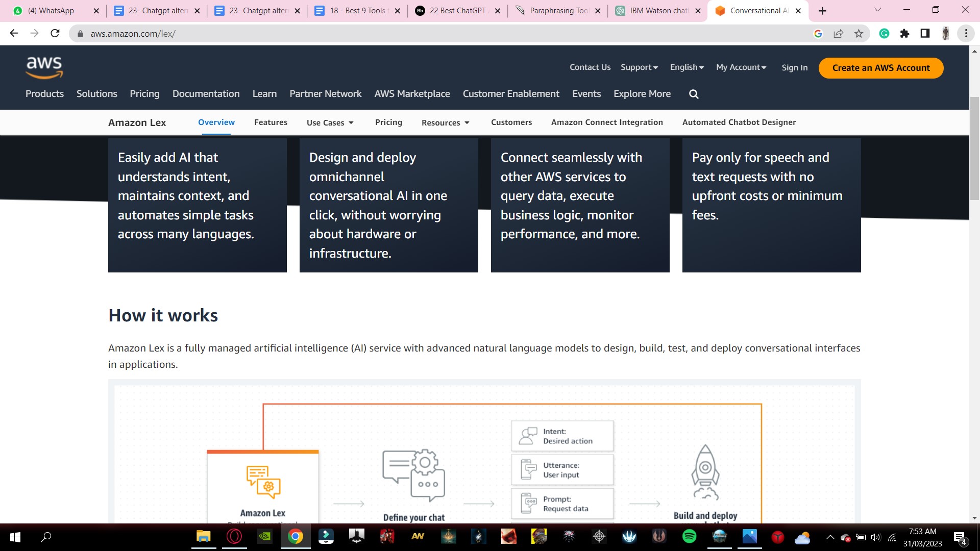Viewport: 980px width, 551px height.
Task: Open the search icon on navigation bar
Action: 695,93
